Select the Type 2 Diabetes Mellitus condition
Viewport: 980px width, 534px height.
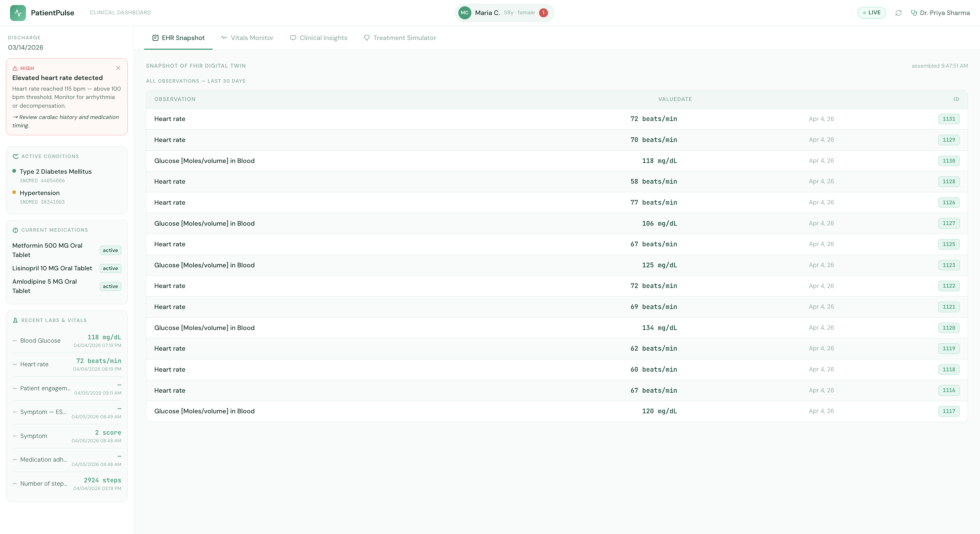coord(56,172)
